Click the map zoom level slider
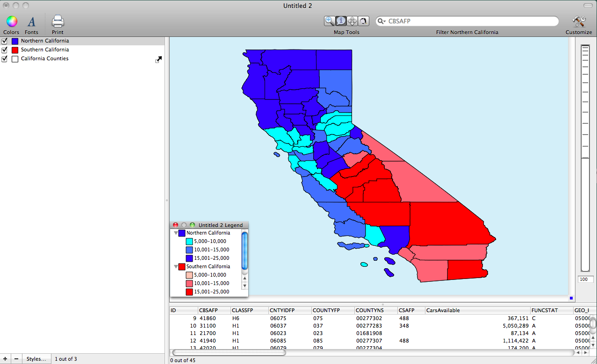The width and height of the screenshot is (597, 364). click(585, 158)
